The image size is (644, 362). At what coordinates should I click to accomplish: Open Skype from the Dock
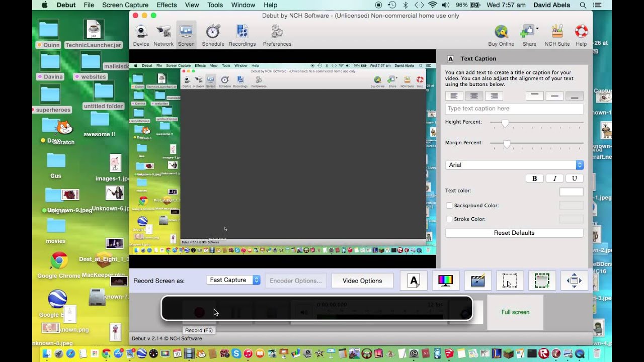pyautogui.click(x=236, y=353)
